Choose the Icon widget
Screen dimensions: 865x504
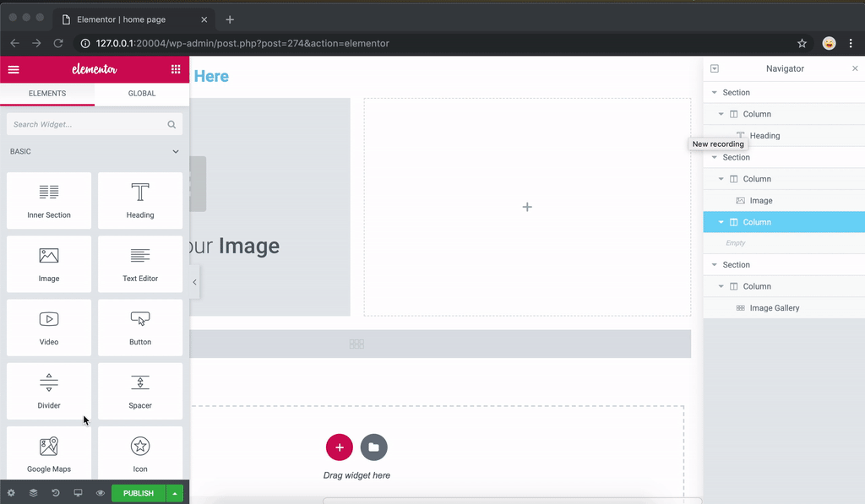(x=140, y=453)
